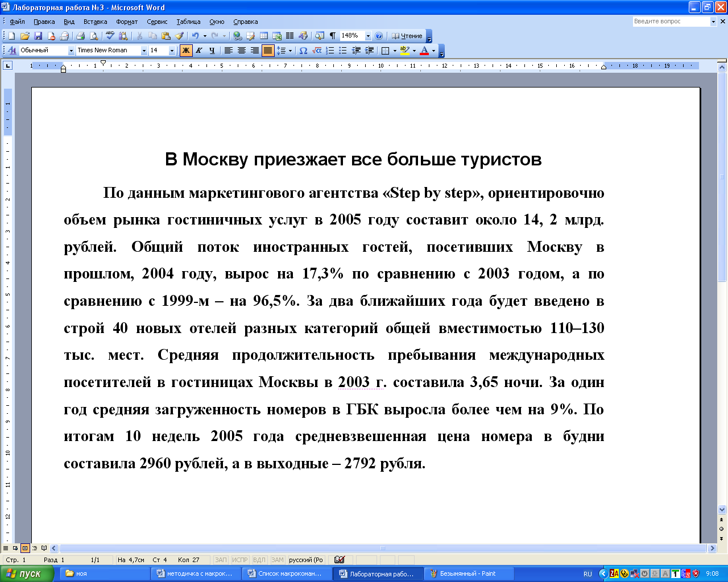728x582 pixels.
Task: Click the Paste clipboard icon
Action: click(x=166, y=36)
